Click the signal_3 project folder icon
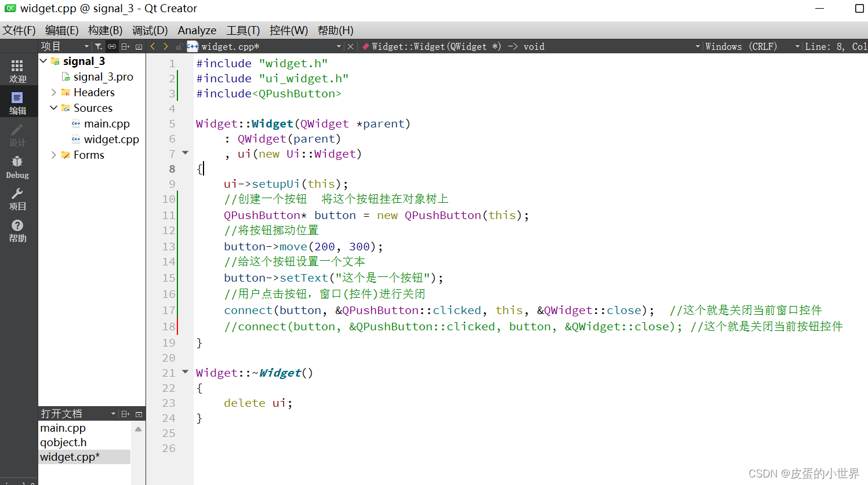The height and width of the screenshot is (485, 868). pyautogui.click(x=55, y=61)
